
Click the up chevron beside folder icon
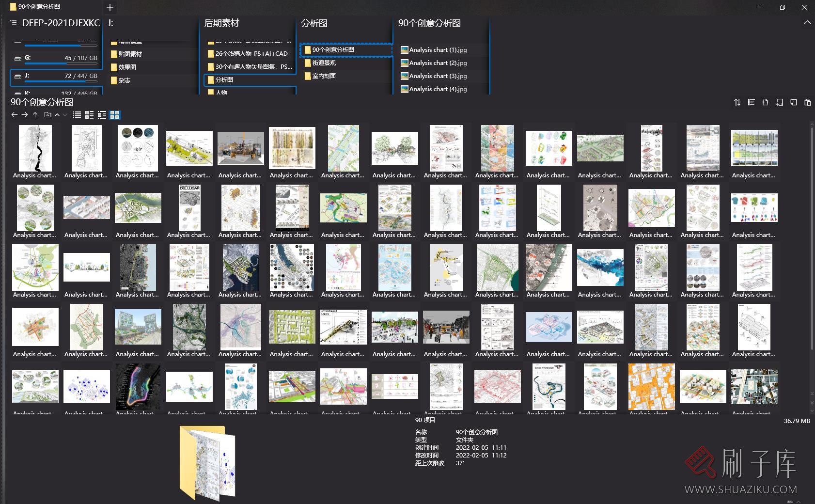click(x=57, y=115)
